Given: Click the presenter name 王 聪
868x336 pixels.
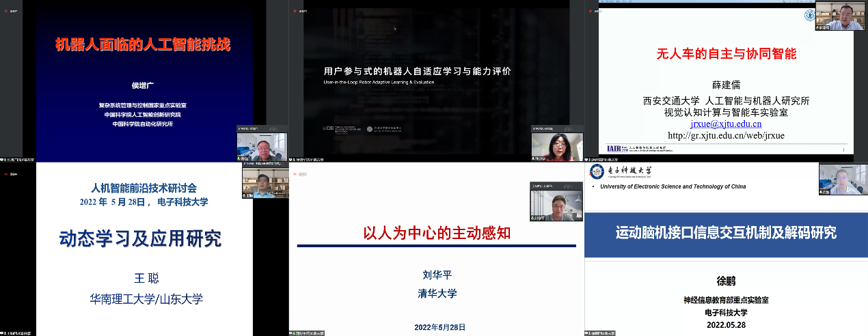Looking at the screenshot, I should [x=146, y=278].
